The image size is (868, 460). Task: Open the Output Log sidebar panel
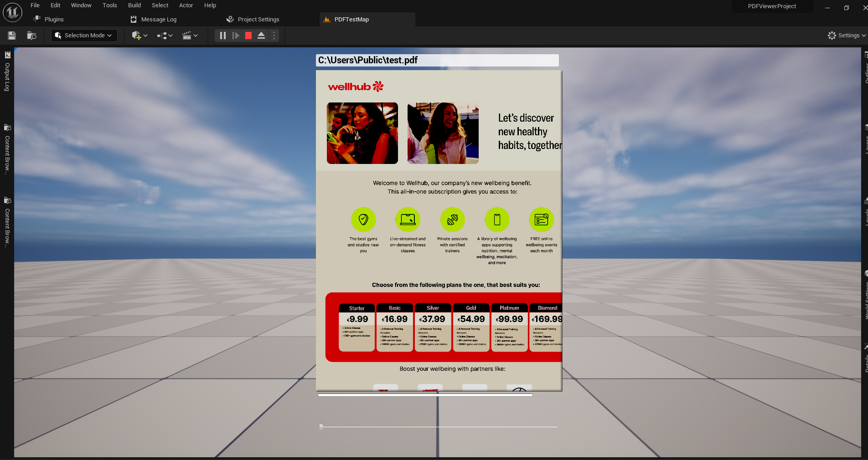7,72
